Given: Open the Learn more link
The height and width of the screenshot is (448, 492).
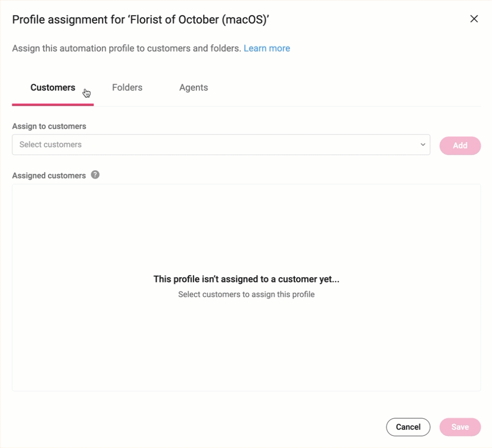Looking at the screenshot, I should pos(267,48).
